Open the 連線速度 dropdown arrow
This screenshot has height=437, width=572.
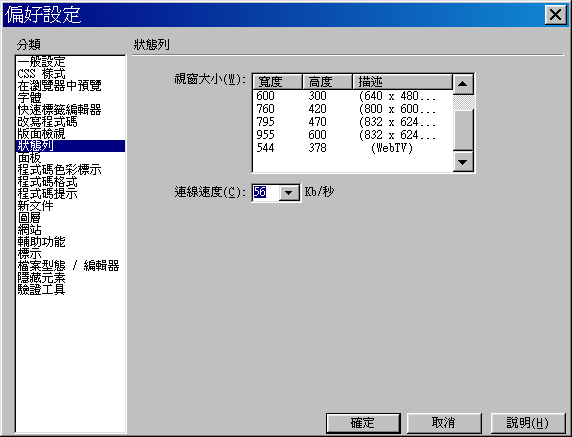[289, 193]
